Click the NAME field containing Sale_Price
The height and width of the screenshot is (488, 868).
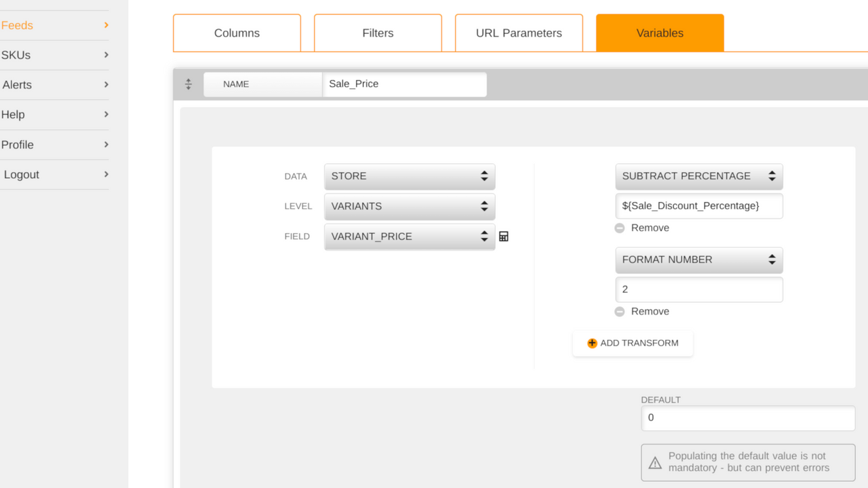click(x=405, y=84)
